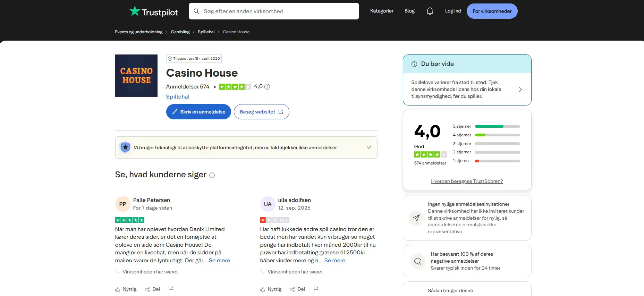The image size is (644, 296).
Task: Expand Palle Petersen's review with 'Se mere'
Action: (219, 261)
